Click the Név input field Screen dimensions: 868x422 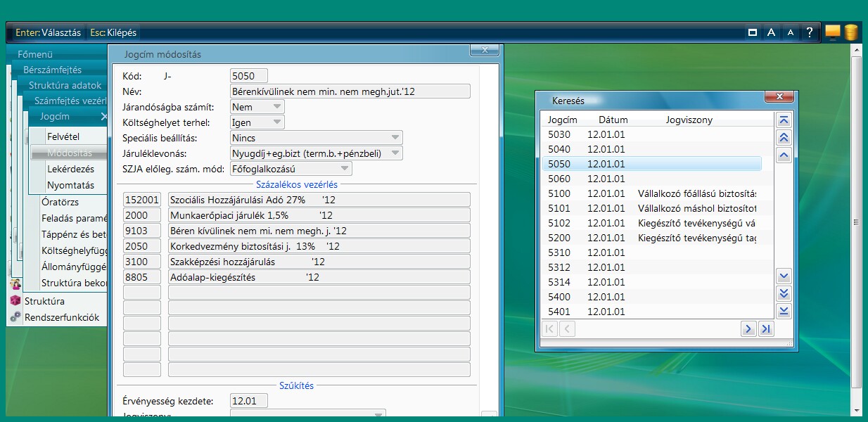point(350,91)
